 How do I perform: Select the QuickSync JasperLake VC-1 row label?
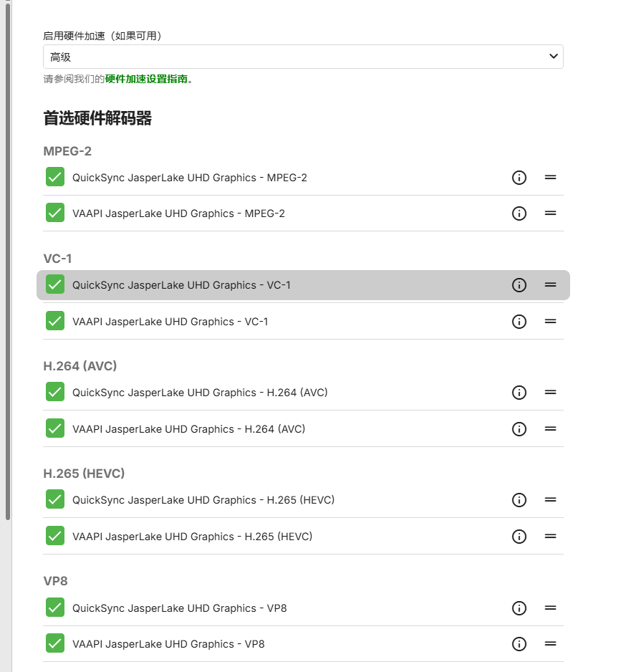[181, 285]
